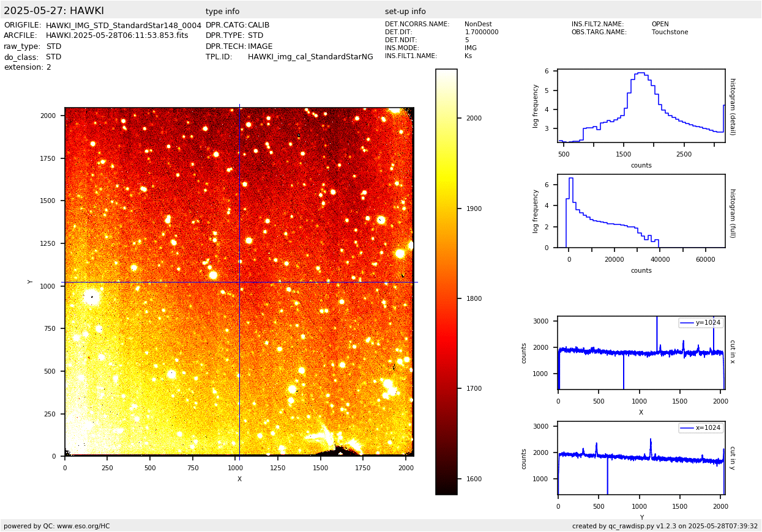The height and width of the screenshot is (532, 762).
Task: Click the ARCFILE name HAWKI.2025-05-28T06:11:53.853.fits
Action: tap(117, 36)
